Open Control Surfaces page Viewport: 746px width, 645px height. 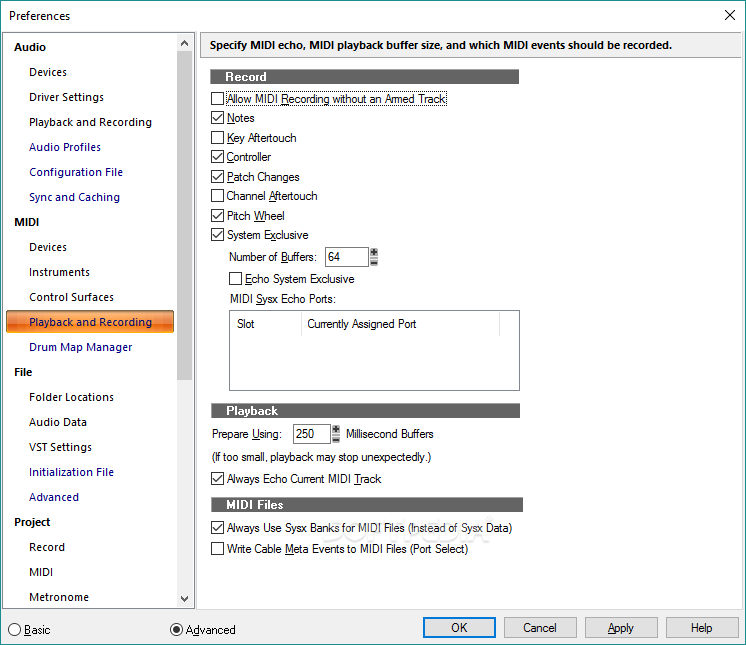click(72, 297)
